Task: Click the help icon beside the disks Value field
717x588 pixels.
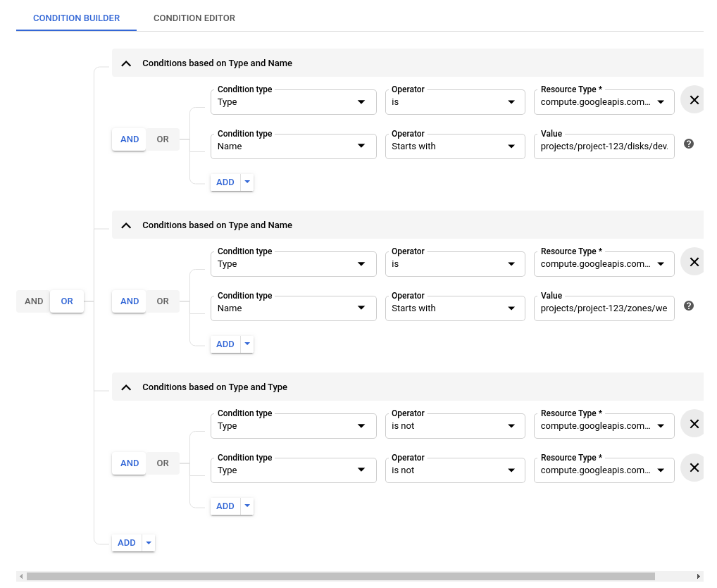Action: pos(688,144)
